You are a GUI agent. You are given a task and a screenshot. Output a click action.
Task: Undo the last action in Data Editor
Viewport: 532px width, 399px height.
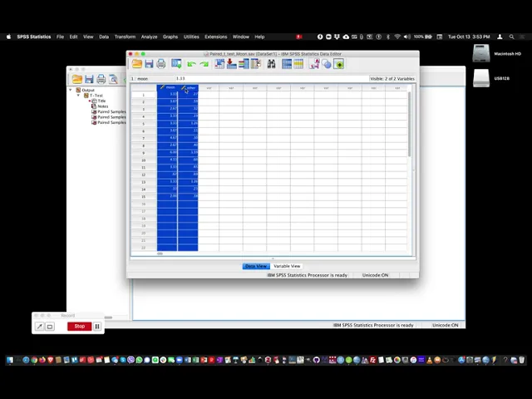(x=191, y=64)
